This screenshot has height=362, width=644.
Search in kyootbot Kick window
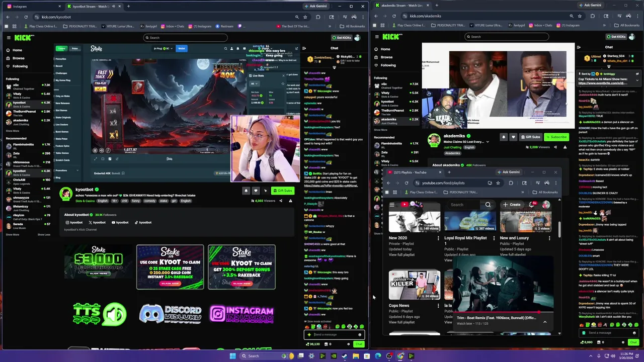[185, 38]
